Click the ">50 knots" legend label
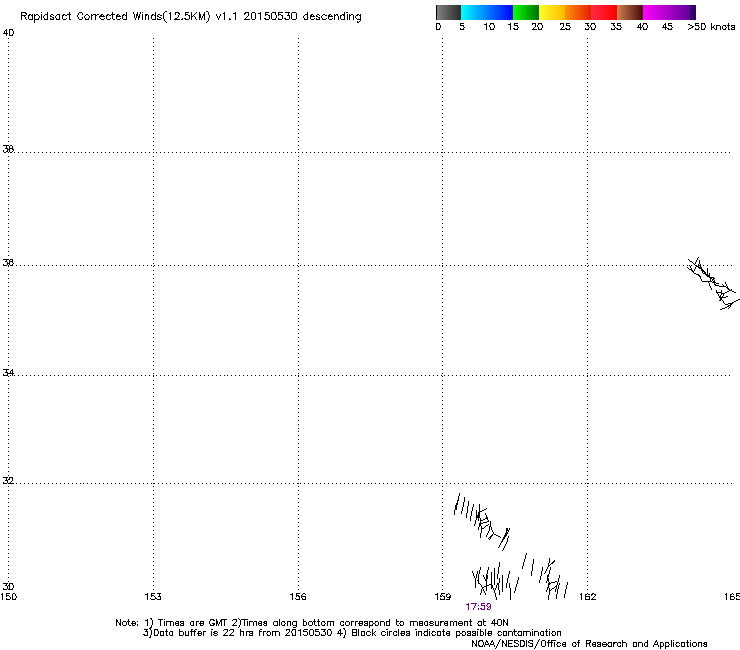 [x=711, y=27]
